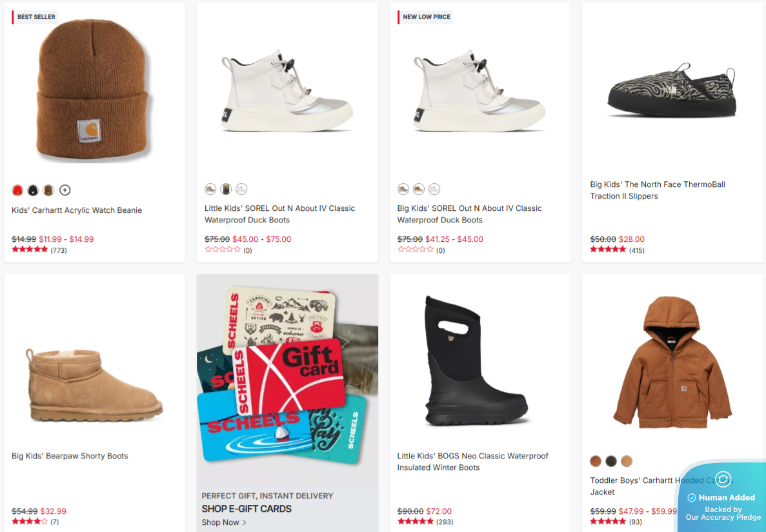Show more beanie colors via plus icon
This screenshot has height=532, width=766.
[65, 190]
